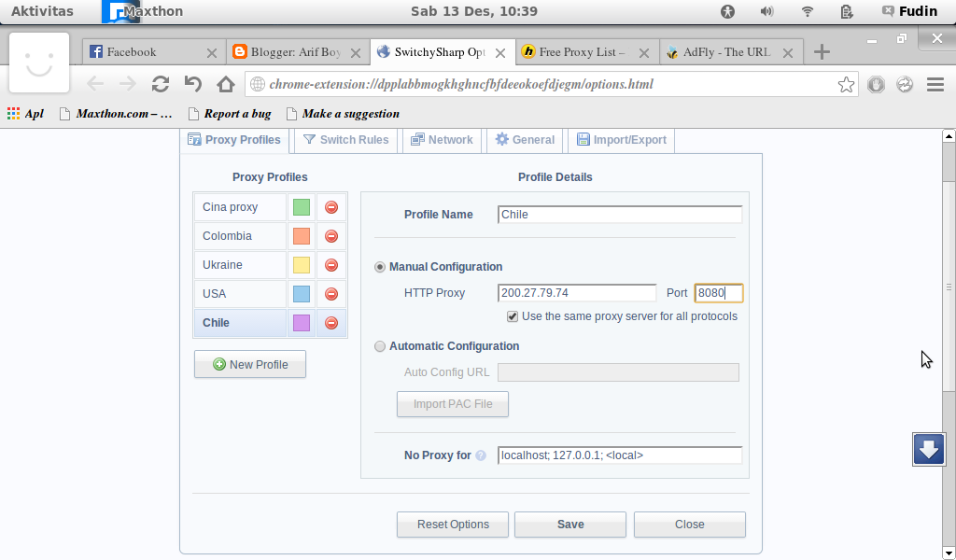This screenshot has width=956, height=560.
Task: Open the Fudin user menu
Action: point(909,11)
